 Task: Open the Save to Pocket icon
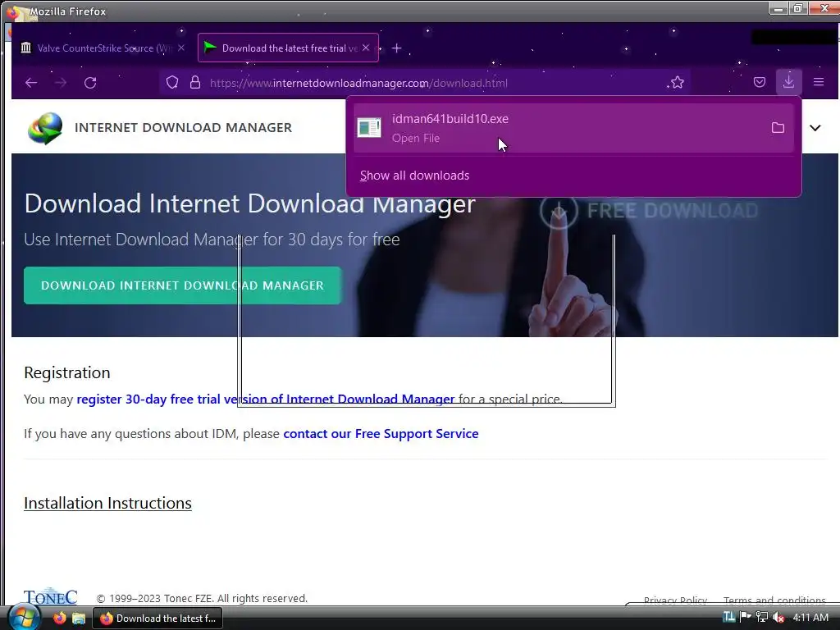(x=759, y=83)
